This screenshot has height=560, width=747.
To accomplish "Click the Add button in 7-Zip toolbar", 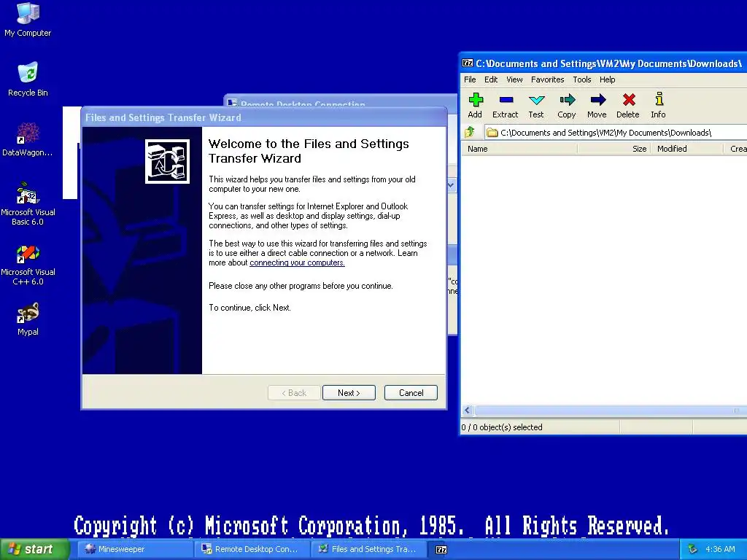I will point(475,105).
